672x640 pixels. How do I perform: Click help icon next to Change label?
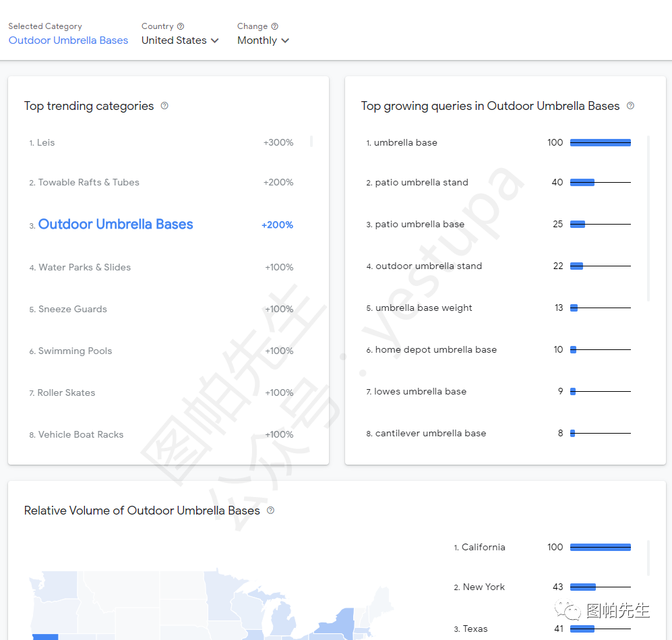274,26
